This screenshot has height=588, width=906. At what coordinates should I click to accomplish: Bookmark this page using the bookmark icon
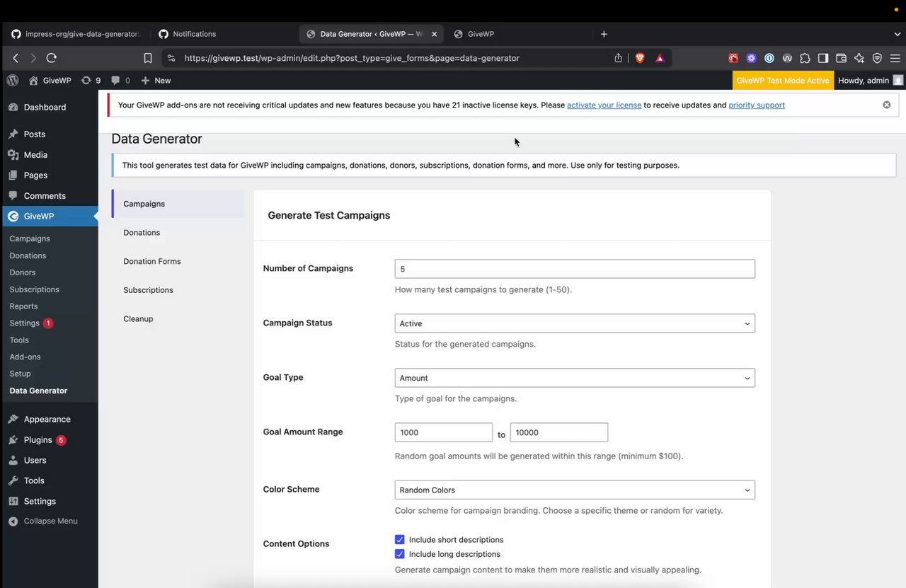tap(148, 58)
